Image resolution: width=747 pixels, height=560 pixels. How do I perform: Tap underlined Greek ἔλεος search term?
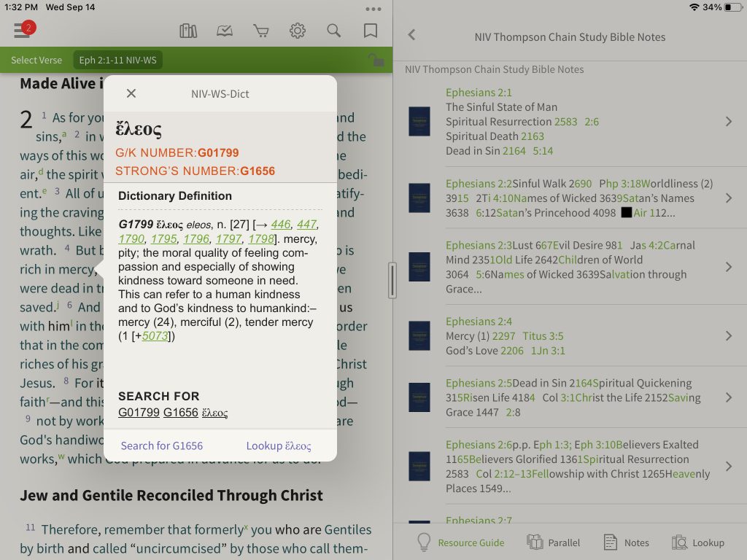pyautogui.click(x=215, y=413)
